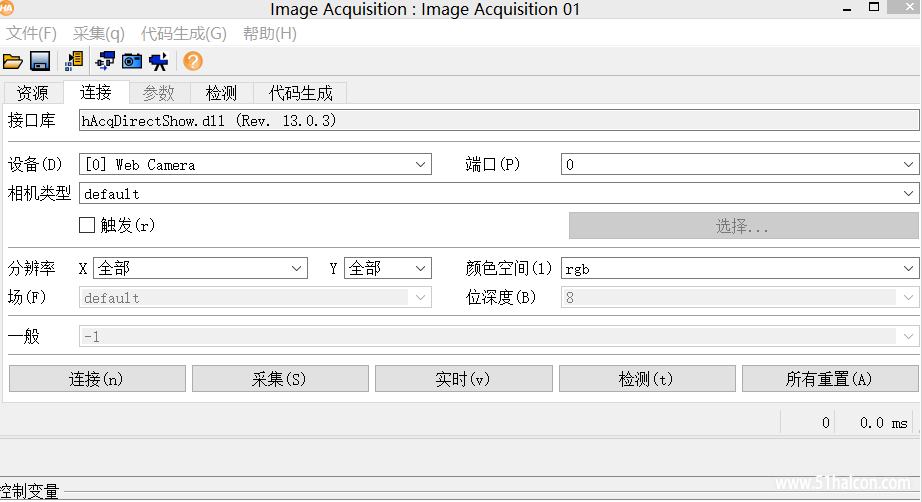The image size is (922, 502).
Task: Click the live video camera toolbar icon
Action: [159, 61]
